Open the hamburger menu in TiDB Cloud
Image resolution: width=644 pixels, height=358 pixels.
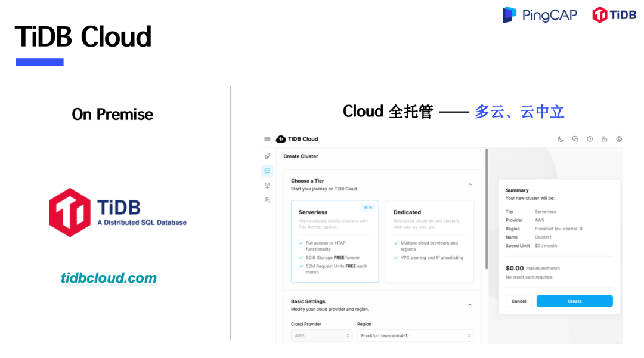tap(267, 139)
